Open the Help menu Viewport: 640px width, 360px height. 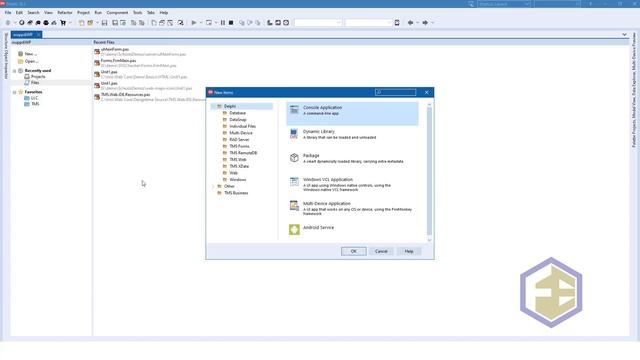(164, 13)
